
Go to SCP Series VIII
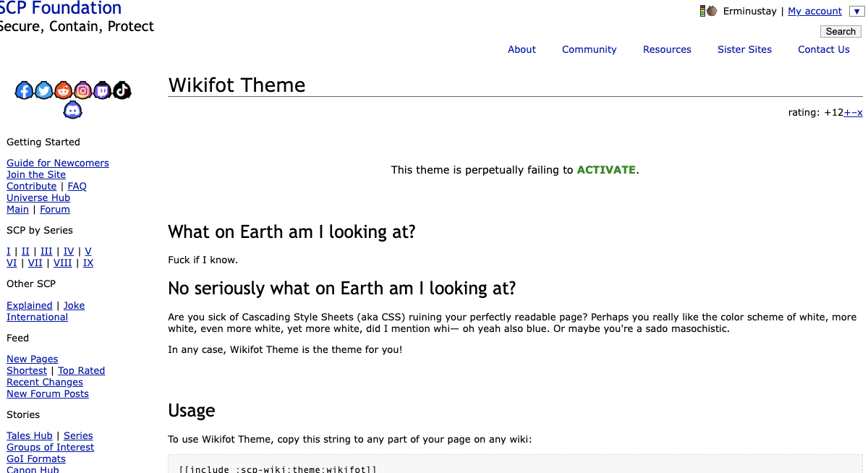click(x=62, y=263)
